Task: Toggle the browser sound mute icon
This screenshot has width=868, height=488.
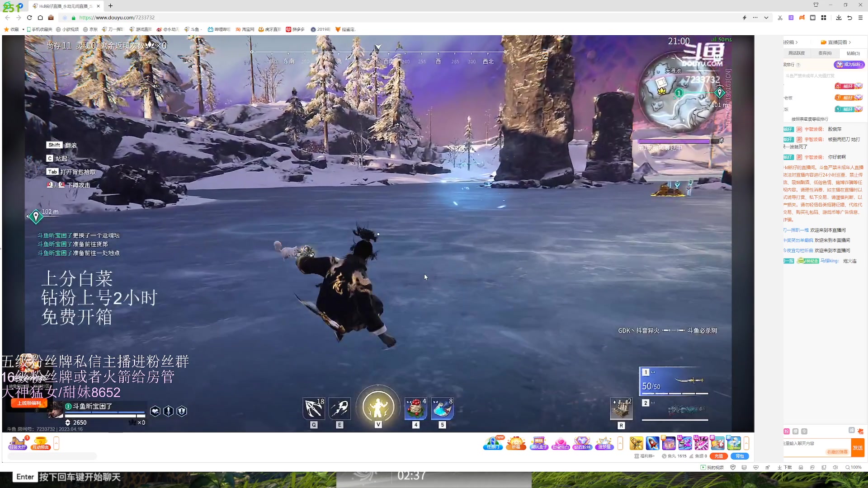Action: coord(835,467)
